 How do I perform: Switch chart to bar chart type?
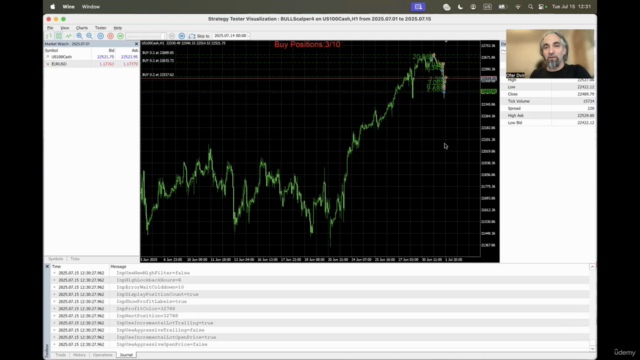coord(49,36)
